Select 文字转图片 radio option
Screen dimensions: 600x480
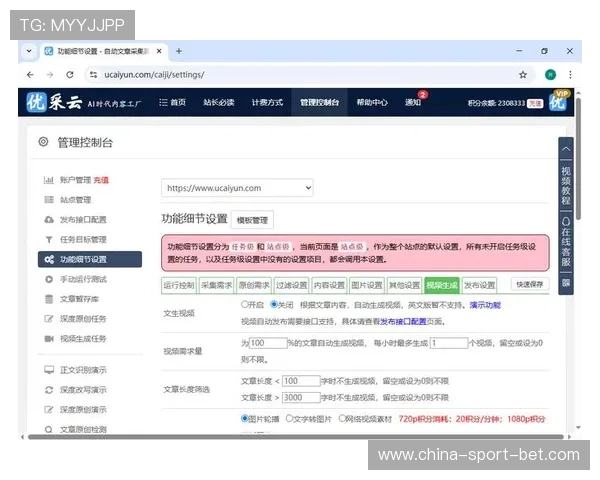(290, 418)
